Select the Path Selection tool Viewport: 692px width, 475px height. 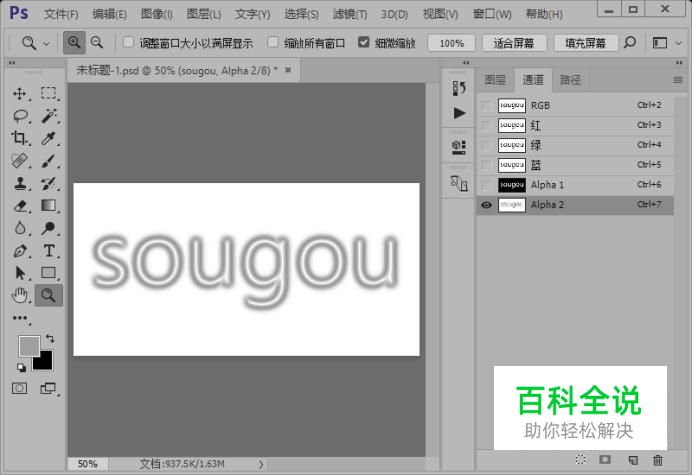click(x=19, y=273)
